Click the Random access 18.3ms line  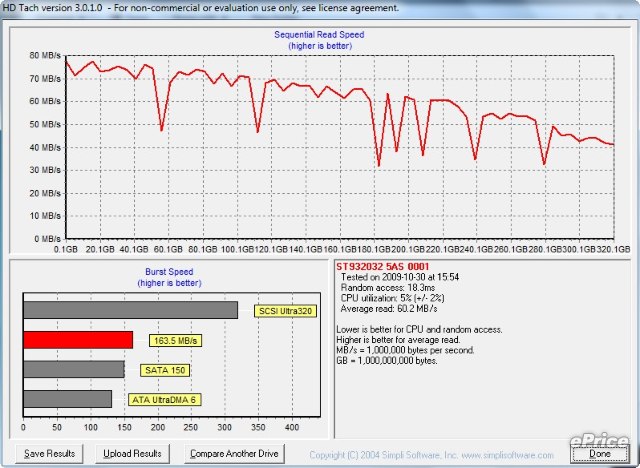[388, 287]
